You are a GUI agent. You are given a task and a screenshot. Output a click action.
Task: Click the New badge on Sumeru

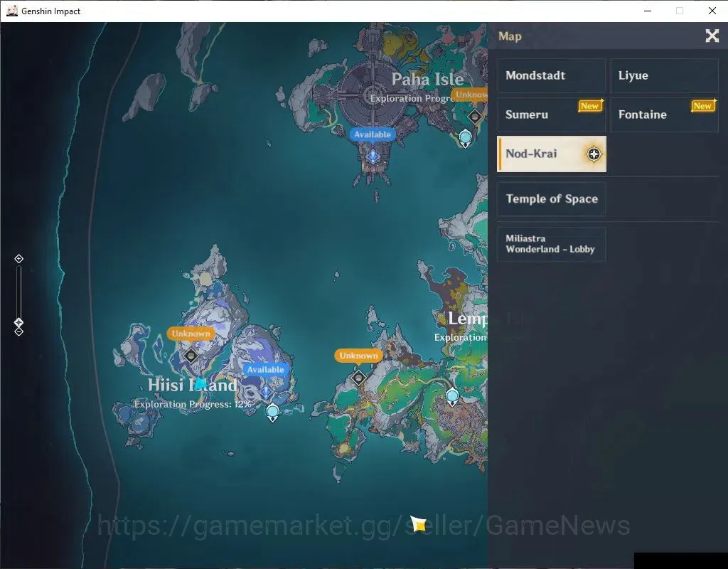(590, 106)
